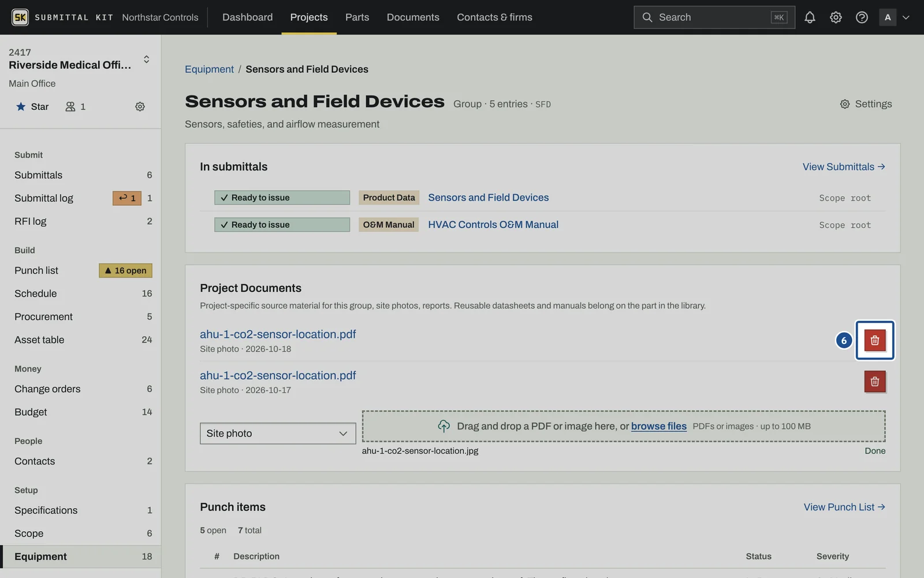The width and height of the screenshot is (924, 578).
Task: Open Change orders in sidebar
Action: click(x=81, y=389)
